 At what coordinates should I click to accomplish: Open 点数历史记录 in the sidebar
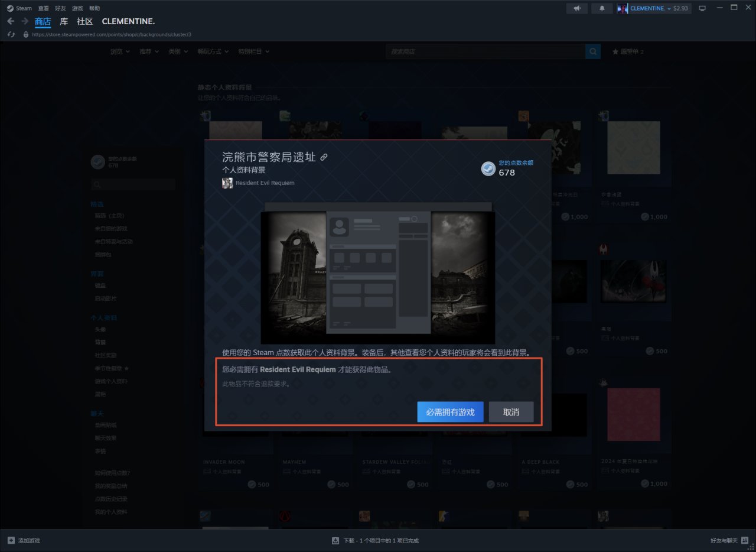[x=111, y=499]
